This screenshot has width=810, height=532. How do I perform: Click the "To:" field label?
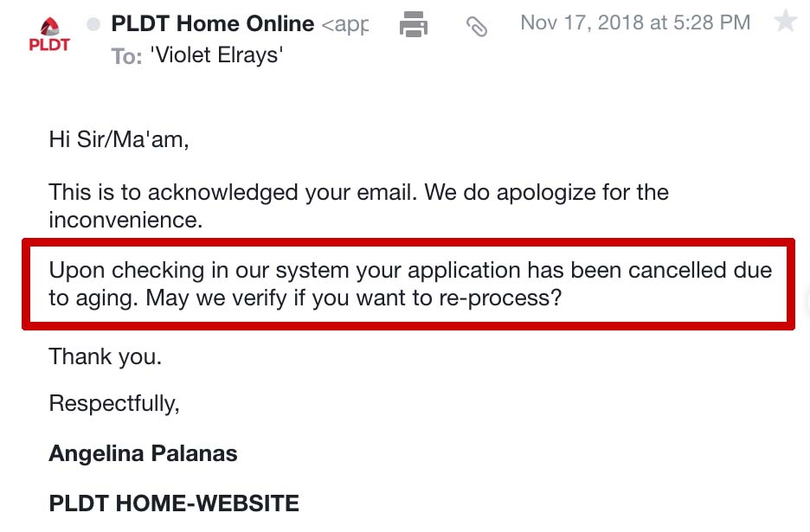(126, 57)
